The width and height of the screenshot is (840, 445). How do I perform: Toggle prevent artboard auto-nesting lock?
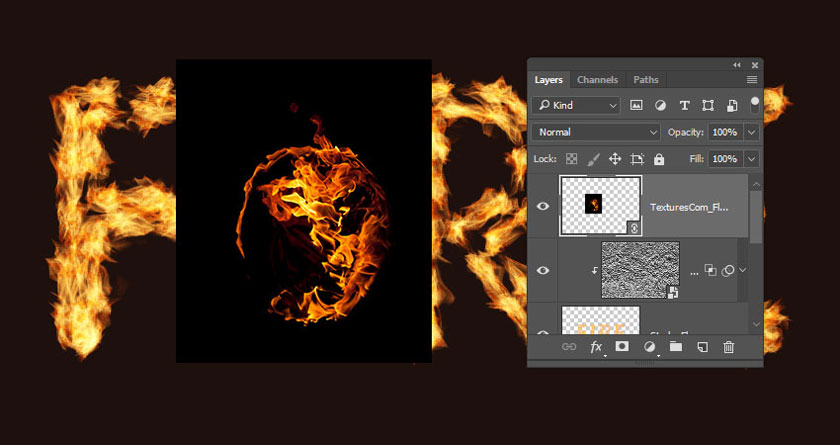(637, 159)
